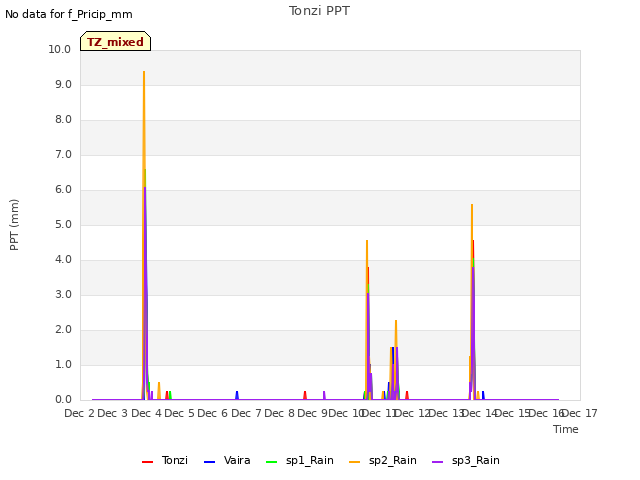Click the Dec 5 x-axis date label
Image resolution: width=640 pixels, height=480 pixels.
pyautogui.click(x=180, y=413)
